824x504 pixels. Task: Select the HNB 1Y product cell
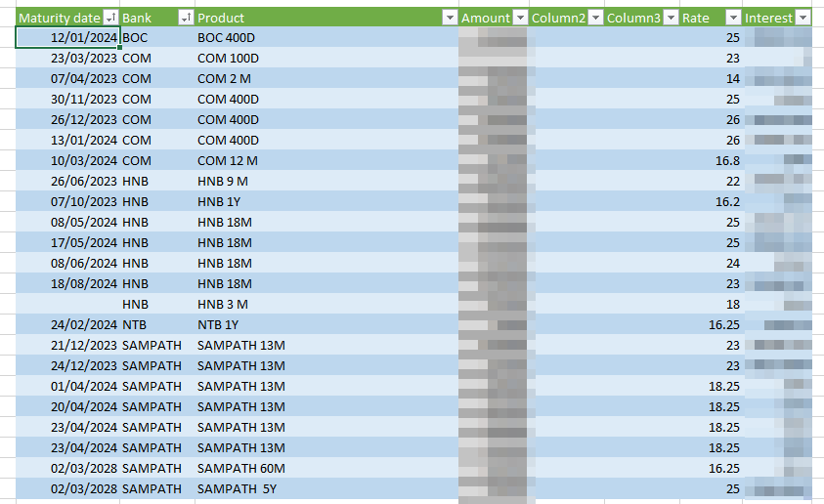326,201
